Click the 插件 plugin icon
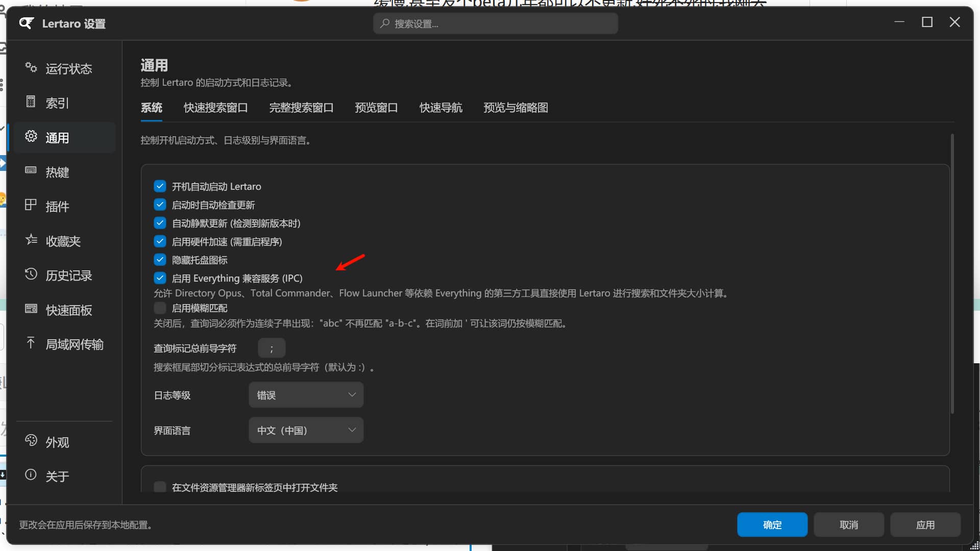Viewport: 980px width, 551px height. click(31, 205)
